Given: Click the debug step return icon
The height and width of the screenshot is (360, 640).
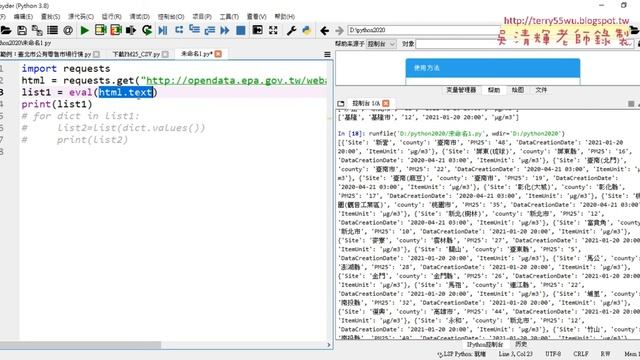Looking at the screenshot, I should tap(210, 30).
